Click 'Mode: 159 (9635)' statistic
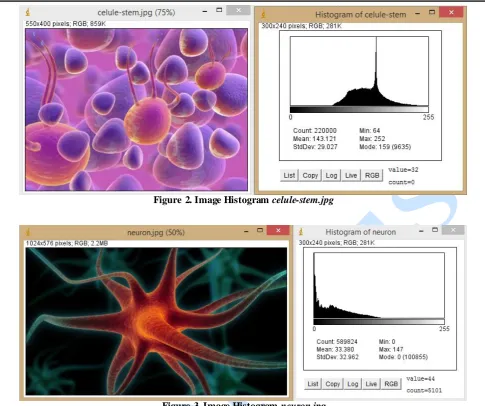485x406 pixels. [385, 147]
